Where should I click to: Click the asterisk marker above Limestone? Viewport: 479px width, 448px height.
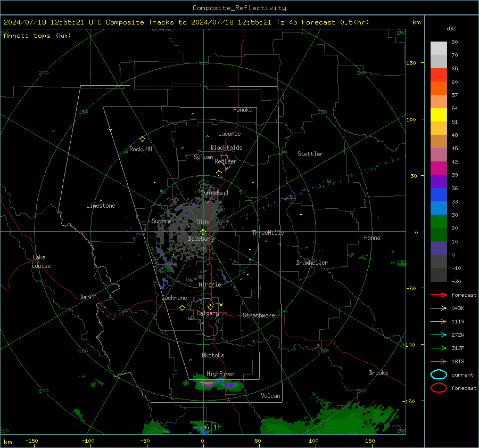click(x=101, y=201)
